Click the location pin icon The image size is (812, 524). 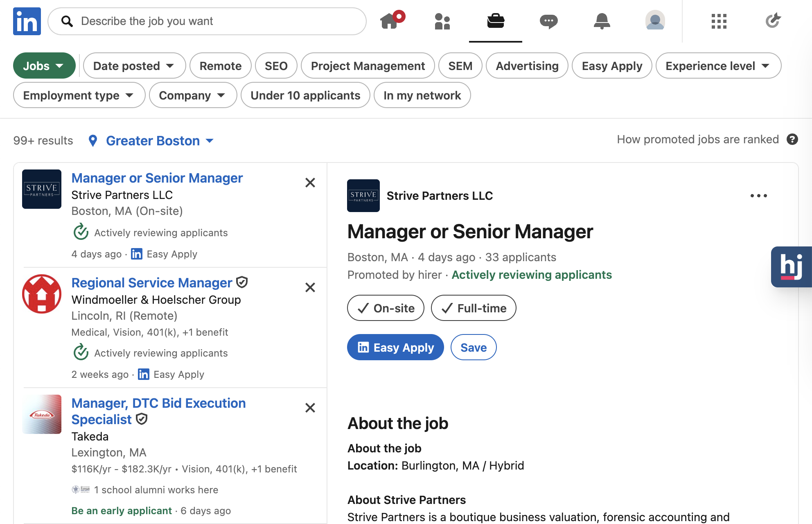click(x=93, y=141)
